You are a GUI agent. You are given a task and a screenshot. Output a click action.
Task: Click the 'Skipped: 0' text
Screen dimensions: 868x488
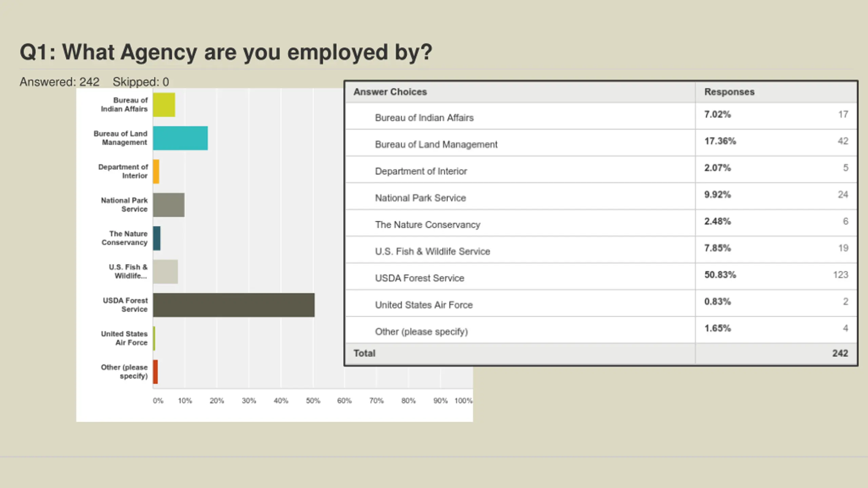(141, 82)
